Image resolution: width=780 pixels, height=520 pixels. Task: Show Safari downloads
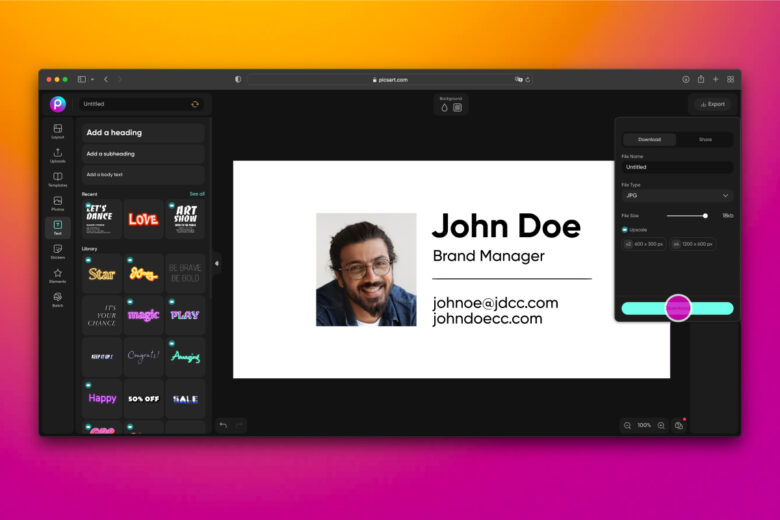685,79
